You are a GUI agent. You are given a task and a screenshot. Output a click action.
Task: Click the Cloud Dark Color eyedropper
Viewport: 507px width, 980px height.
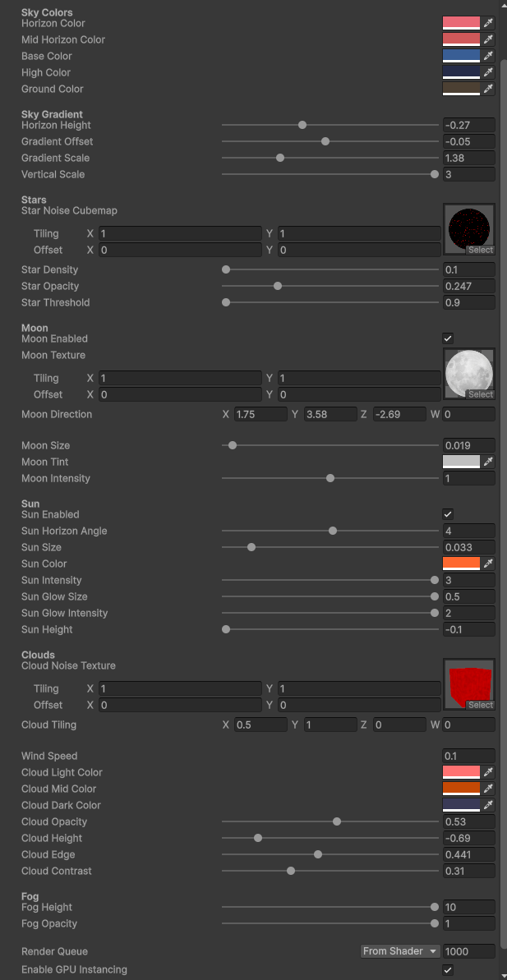tap(488, 805)
